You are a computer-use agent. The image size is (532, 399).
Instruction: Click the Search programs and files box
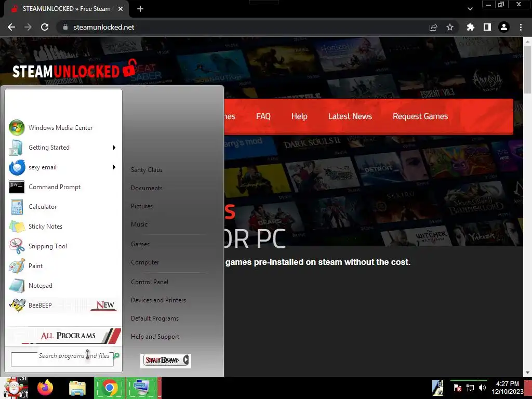[x=62, y=360]
